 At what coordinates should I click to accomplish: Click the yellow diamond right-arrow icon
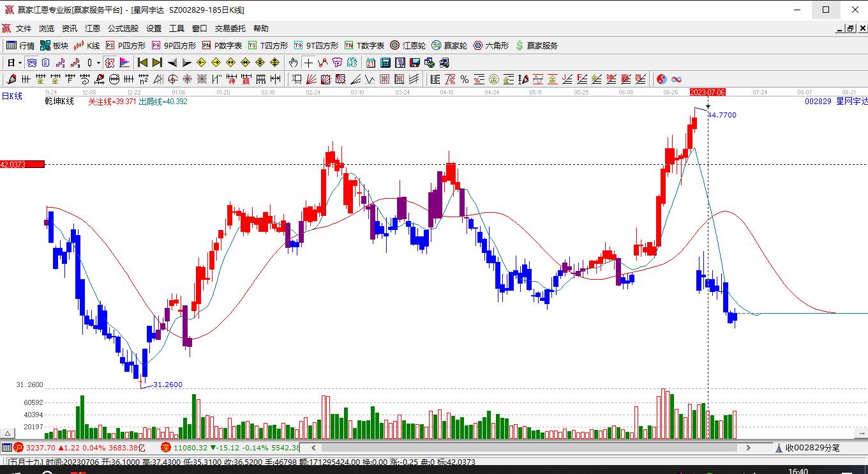(x=216, y=63)
